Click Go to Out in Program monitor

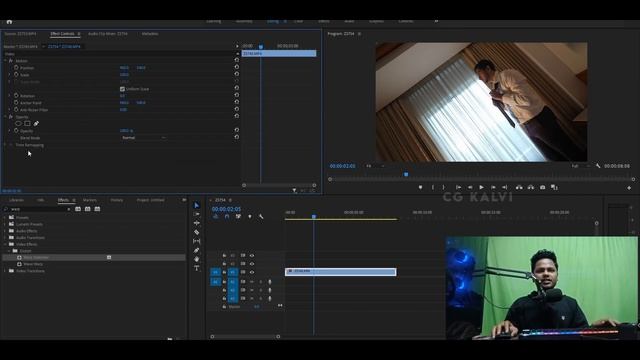pos(504,187)
